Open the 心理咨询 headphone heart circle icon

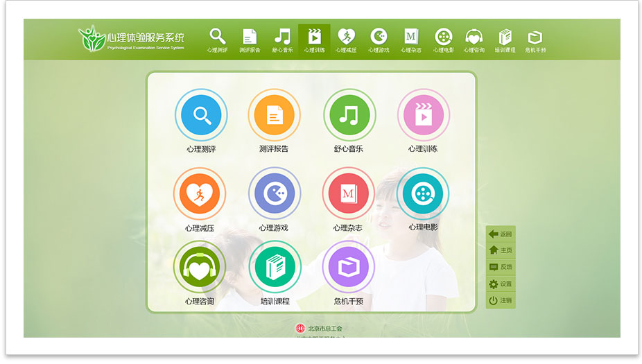click(200, 268)
